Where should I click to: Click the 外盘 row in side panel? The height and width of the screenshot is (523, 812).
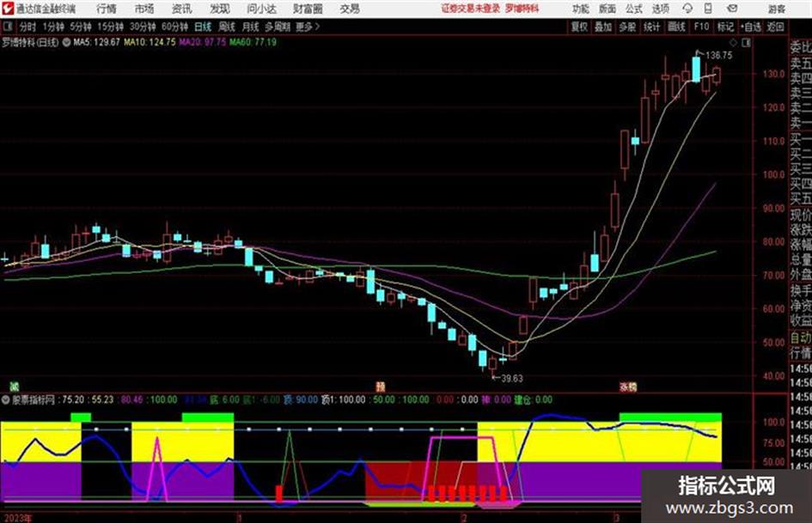[801, 275]
